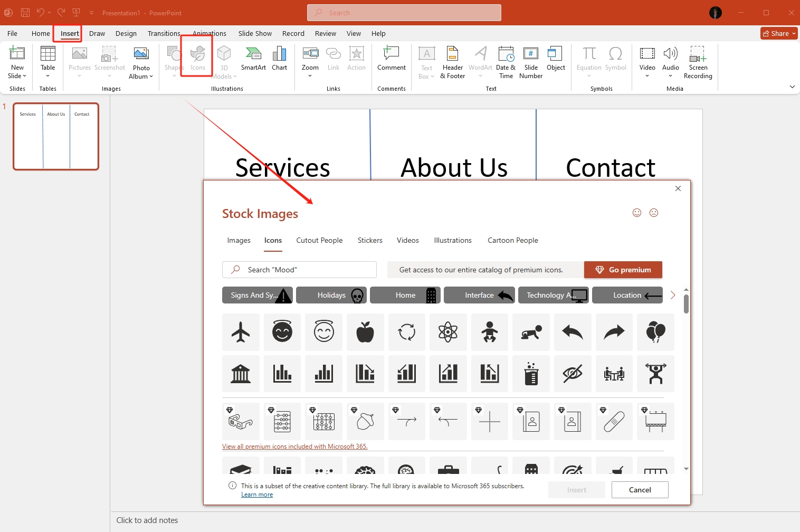Screen dimensions: 800x532
Task: Choose the premium bandage icon
Action: pyautogui.click(x=614, y=421)
